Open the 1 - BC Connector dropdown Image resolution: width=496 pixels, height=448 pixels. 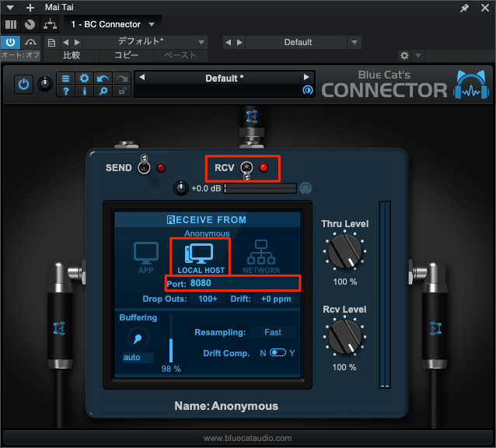pyautogui.click(x=113, y=24)
